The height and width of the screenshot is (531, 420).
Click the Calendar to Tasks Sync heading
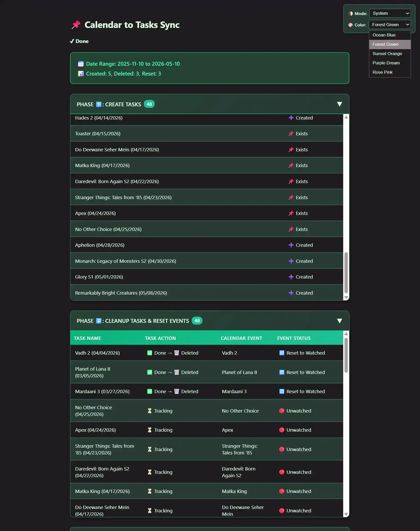point(132,25)
